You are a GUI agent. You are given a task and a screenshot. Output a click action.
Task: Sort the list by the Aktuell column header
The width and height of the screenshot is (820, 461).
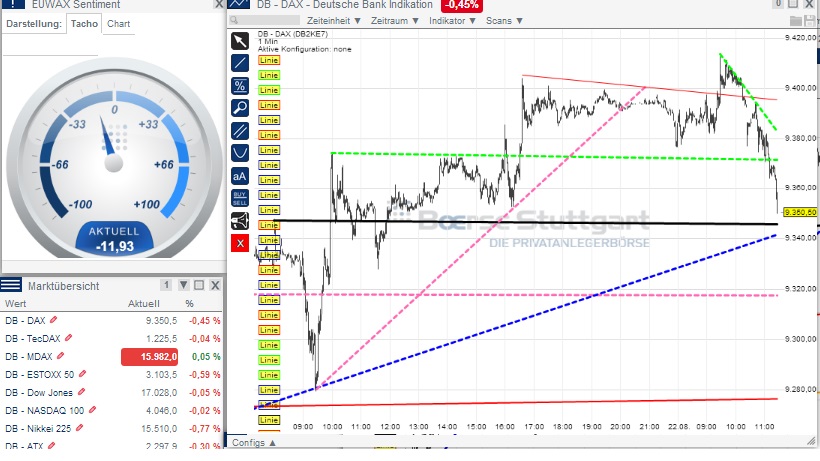coord(144,304)
